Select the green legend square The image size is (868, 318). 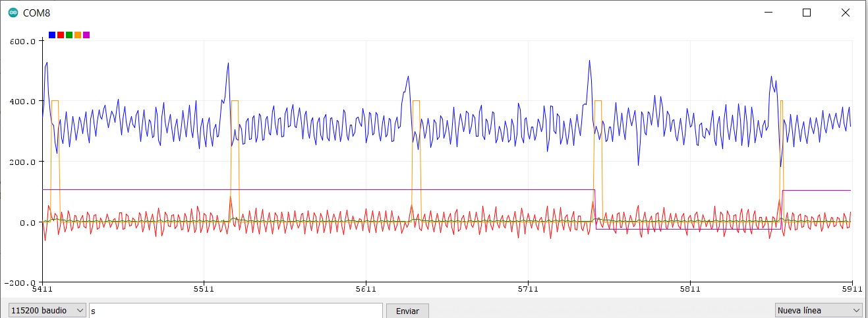click(x=69, y=35)
